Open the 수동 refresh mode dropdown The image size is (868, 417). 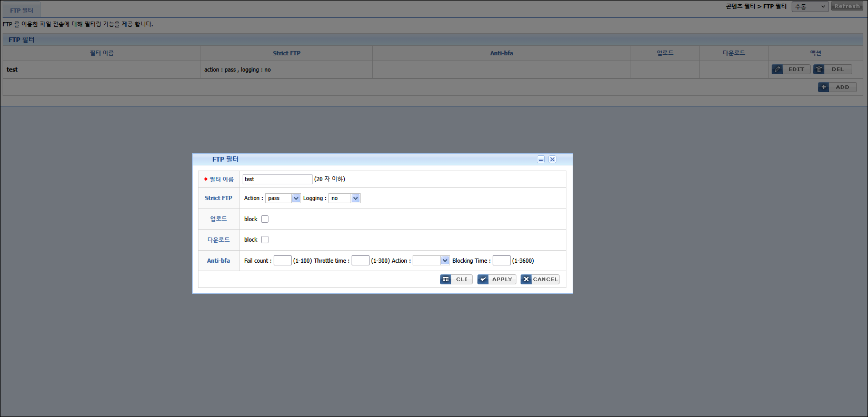click(810, 7)
